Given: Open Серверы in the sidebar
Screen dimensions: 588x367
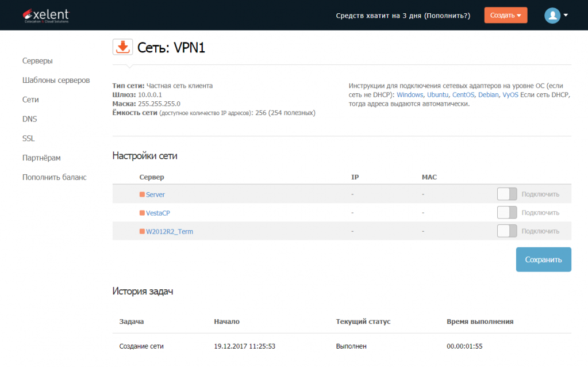Looking at the screenshot, I should (37, 61).
